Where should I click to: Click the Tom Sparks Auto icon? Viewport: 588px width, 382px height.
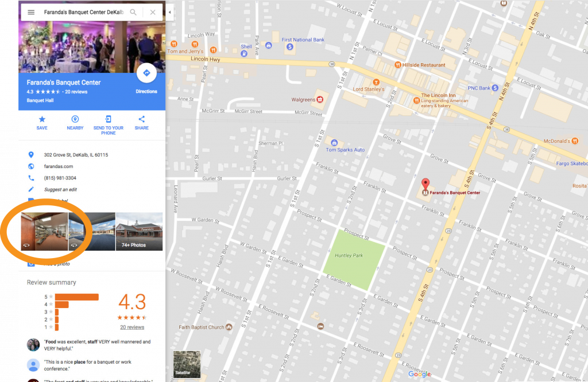[x=334, y=143]
